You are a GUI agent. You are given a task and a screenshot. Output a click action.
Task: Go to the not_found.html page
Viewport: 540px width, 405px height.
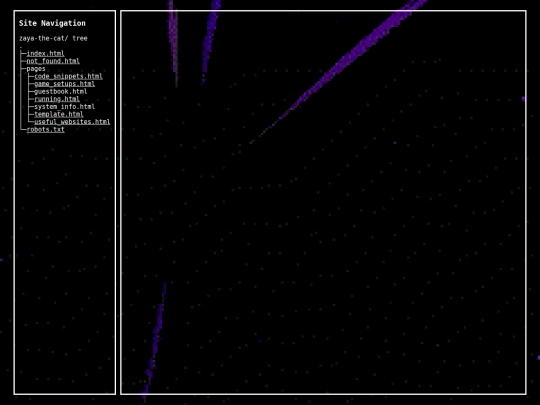click(x=53, y=61)
